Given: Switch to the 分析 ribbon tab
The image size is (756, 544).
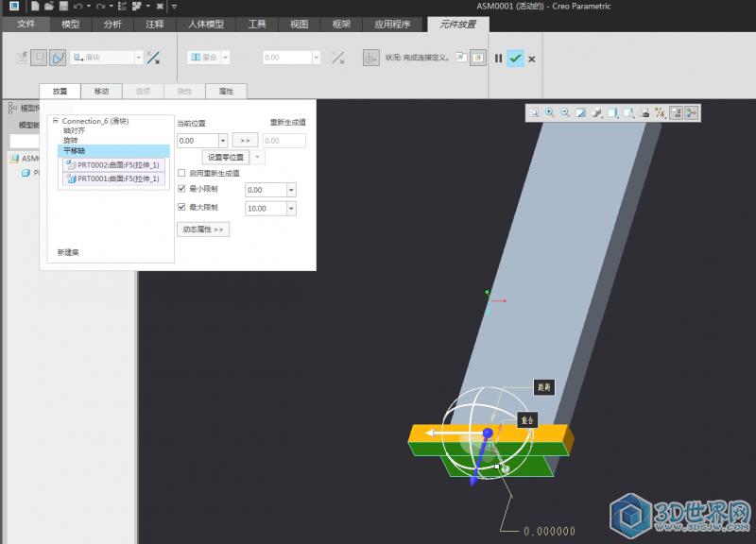Looking at the screenshot, I should tap(112, 25).
